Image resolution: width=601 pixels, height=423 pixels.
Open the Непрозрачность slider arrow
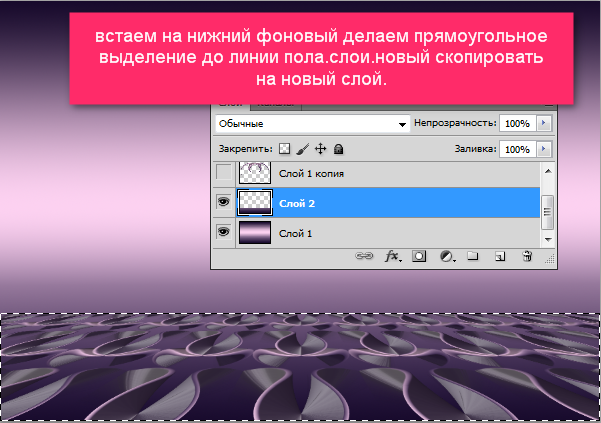tap(544, 123)
